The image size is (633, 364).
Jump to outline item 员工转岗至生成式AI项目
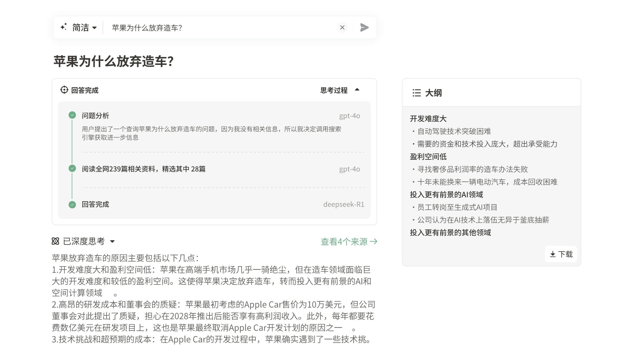[x=457, y=207]
